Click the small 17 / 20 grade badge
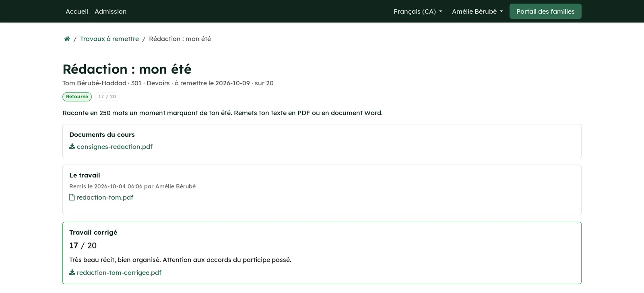 [107, 97]
